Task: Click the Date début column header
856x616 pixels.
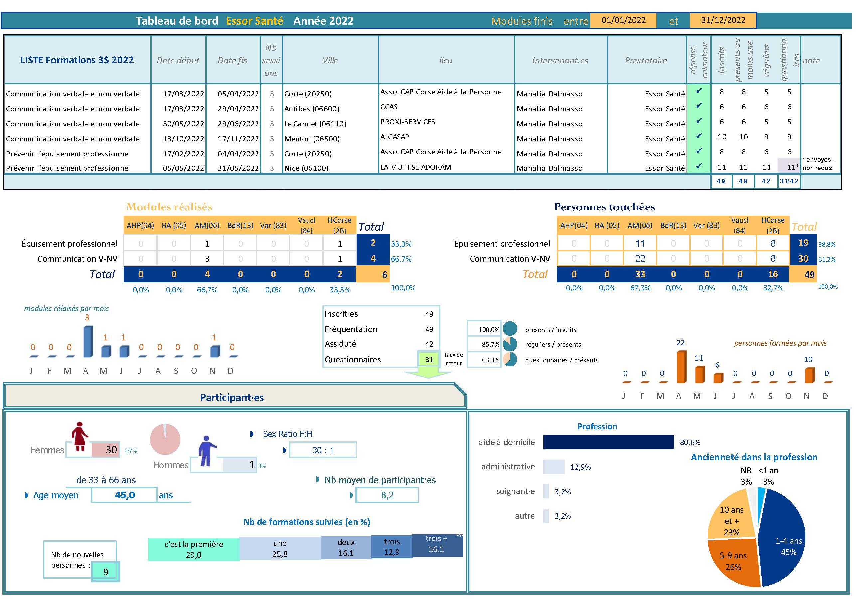Action: click(x=178, y=60)
